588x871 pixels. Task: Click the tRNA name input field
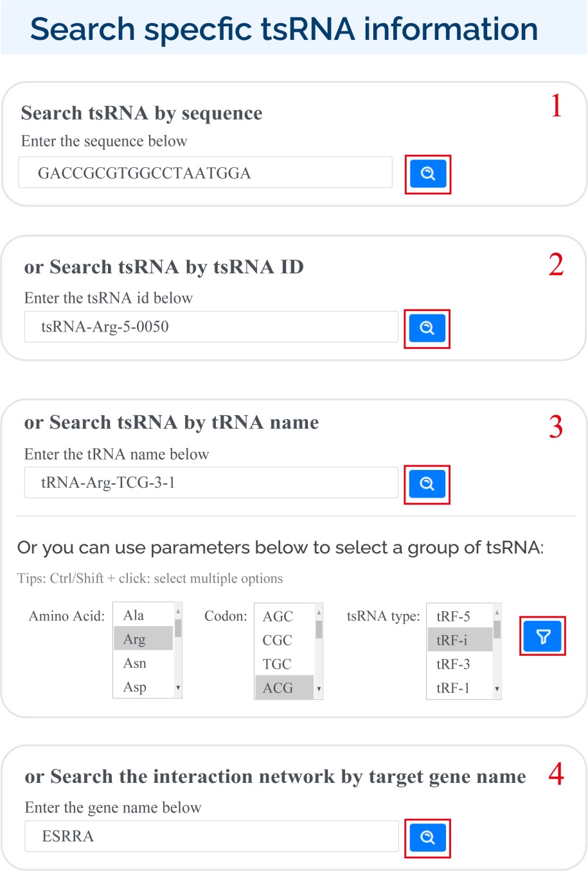[x=211, y=483]
